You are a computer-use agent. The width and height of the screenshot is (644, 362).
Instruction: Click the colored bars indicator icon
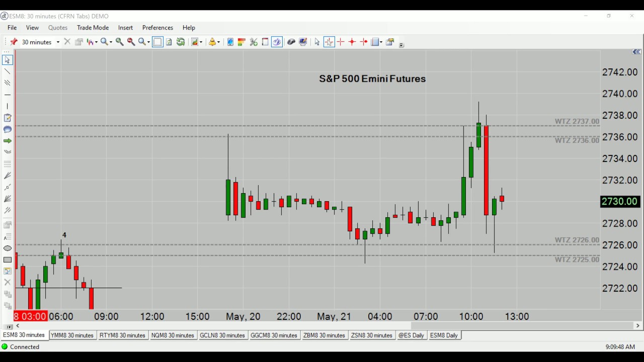(242, 42)
